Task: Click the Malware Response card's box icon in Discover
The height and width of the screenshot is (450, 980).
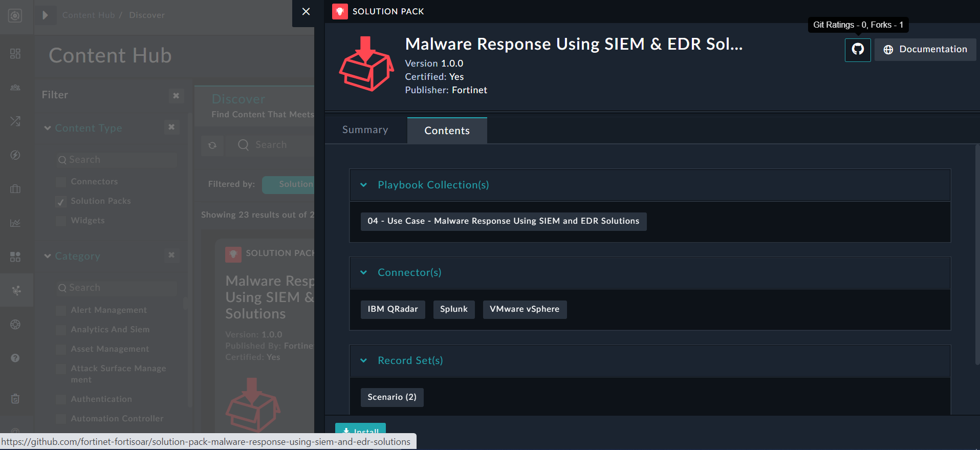Action: (253, 404)
